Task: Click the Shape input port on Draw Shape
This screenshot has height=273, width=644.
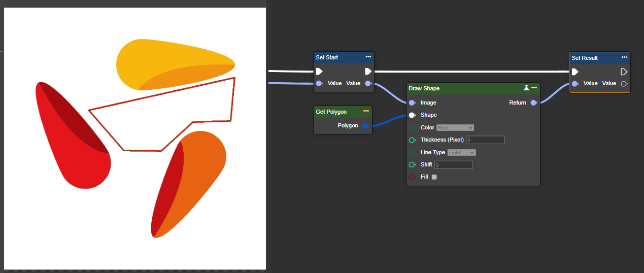Action: pos(412,115)
